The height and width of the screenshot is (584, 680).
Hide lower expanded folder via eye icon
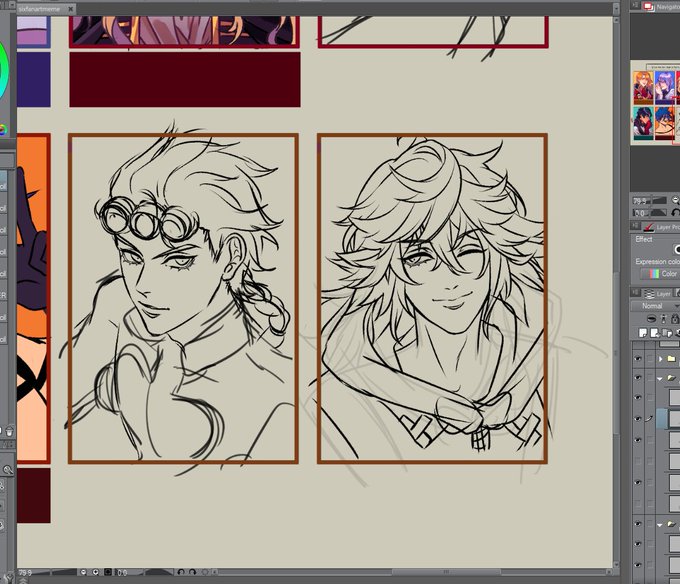point(638,523)
